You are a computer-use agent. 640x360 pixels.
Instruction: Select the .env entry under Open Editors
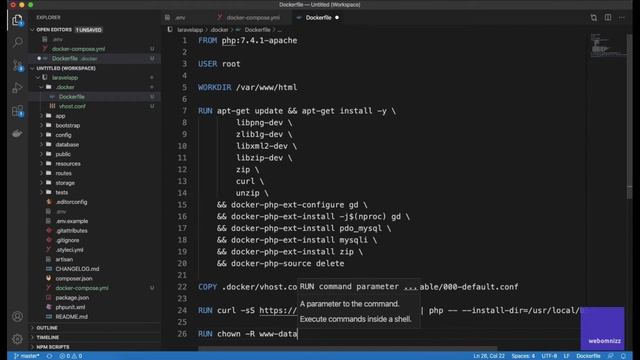(58, 39)
